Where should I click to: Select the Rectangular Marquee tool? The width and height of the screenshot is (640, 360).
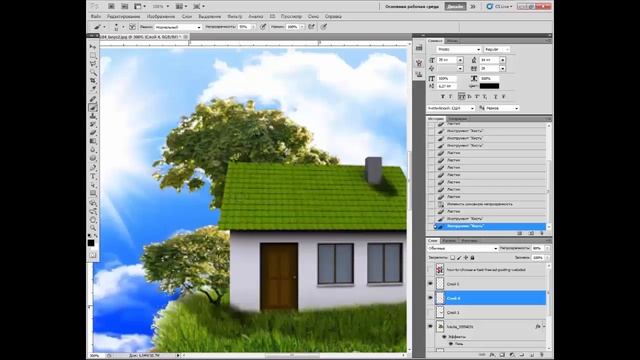point(93,56)
